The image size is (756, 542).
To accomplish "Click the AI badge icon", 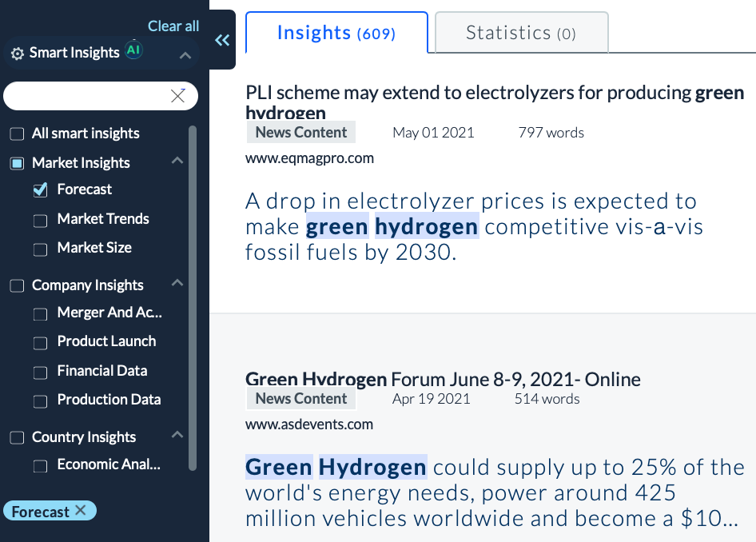I will tap(133, 51).
